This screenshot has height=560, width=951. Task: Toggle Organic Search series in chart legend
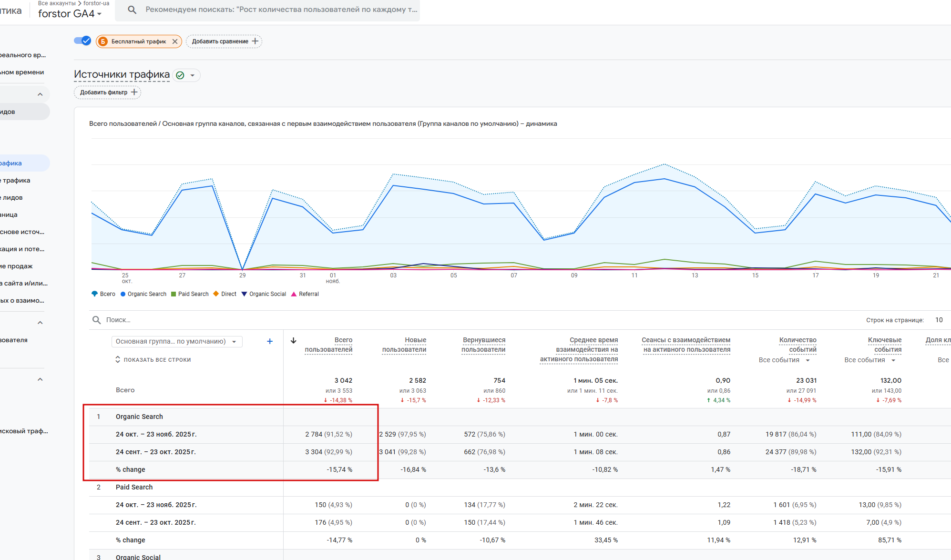tap(143, 294)
